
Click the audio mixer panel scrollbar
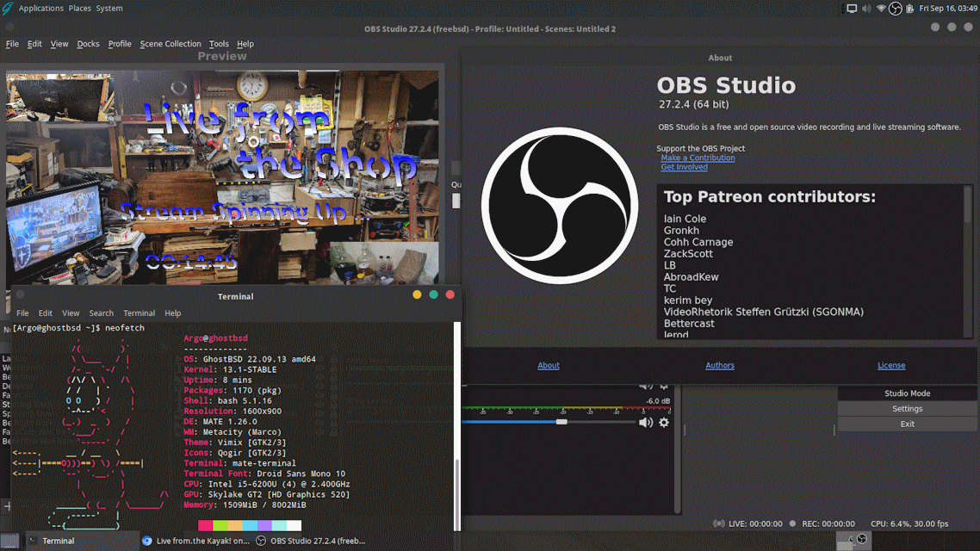678,449
